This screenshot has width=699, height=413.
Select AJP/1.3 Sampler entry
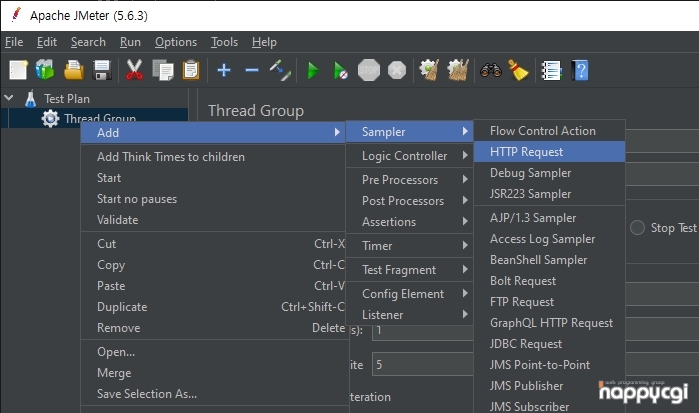[x=550, y=218]
